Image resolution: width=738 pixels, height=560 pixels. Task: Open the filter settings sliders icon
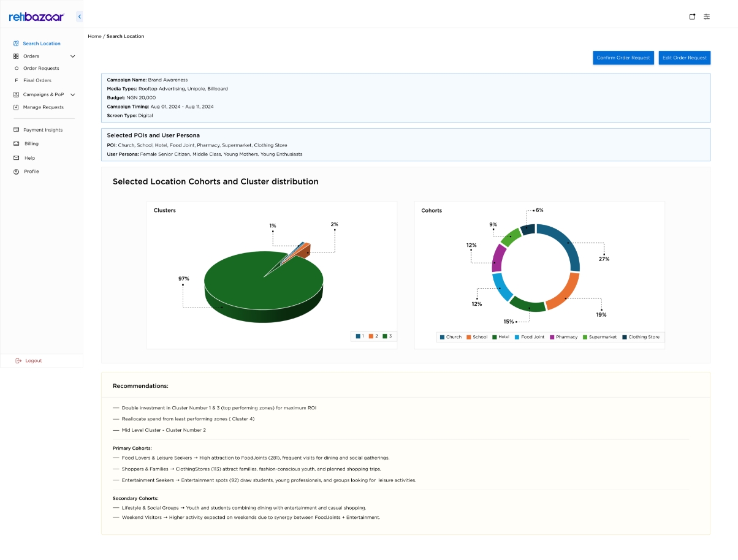click(707, 17)
